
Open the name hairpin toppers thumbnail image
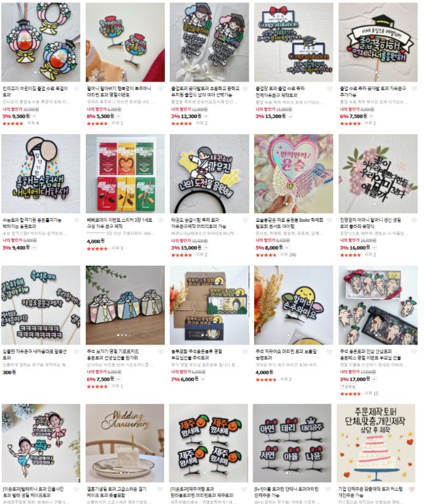click(292, 443)
